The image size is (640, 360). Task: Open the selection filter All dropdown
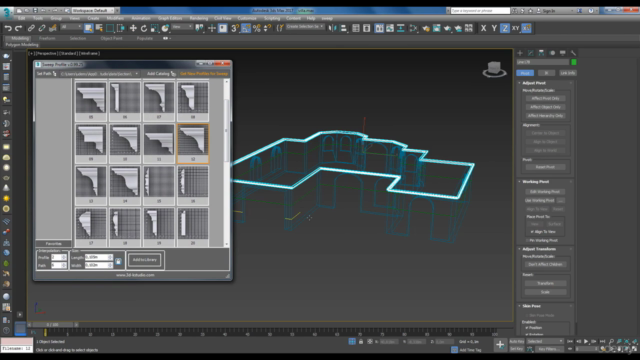(71, 27)
